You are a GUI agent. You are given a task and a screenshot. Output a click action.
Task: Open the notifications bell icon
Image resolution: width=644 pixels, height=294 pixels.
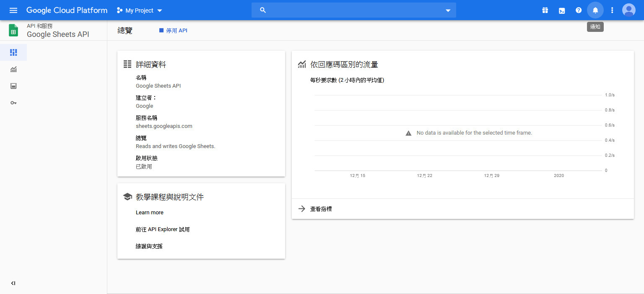pos(595,10)
